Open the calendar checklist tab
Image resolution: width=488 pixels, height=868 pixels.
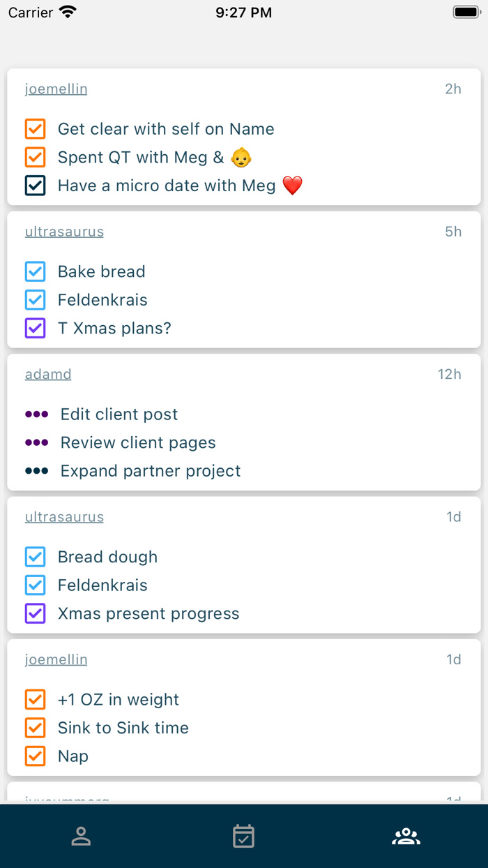click(x=243, y=836)
